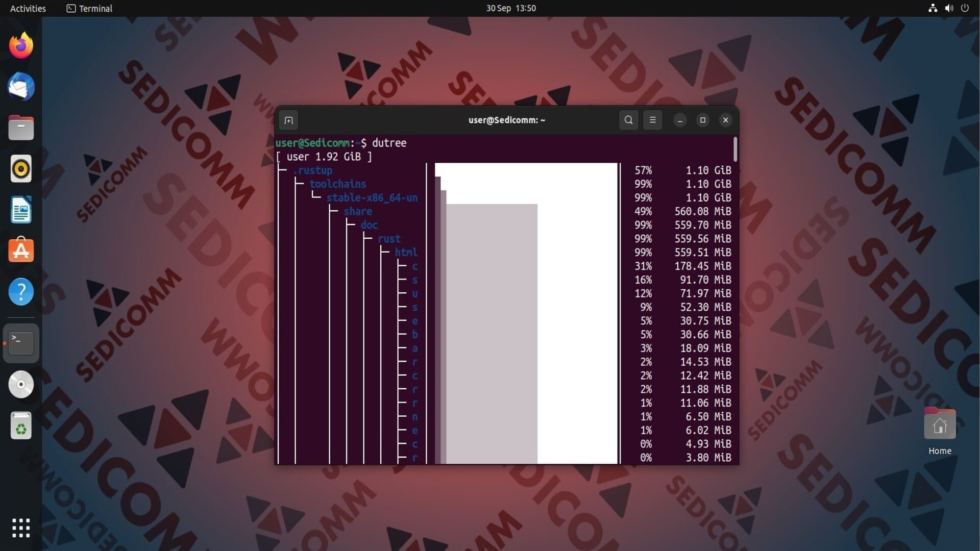This screenshot has height=551, width=980.
Task: Click the 6.50 MiB size value
Action: (x=708, y=417)
